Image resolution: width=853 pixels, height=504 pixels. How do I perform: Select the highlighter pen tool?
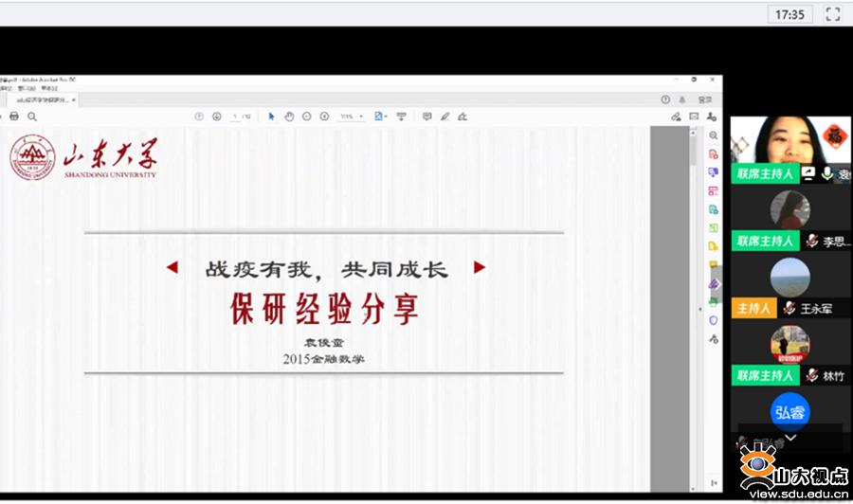[x=445, y=117]
